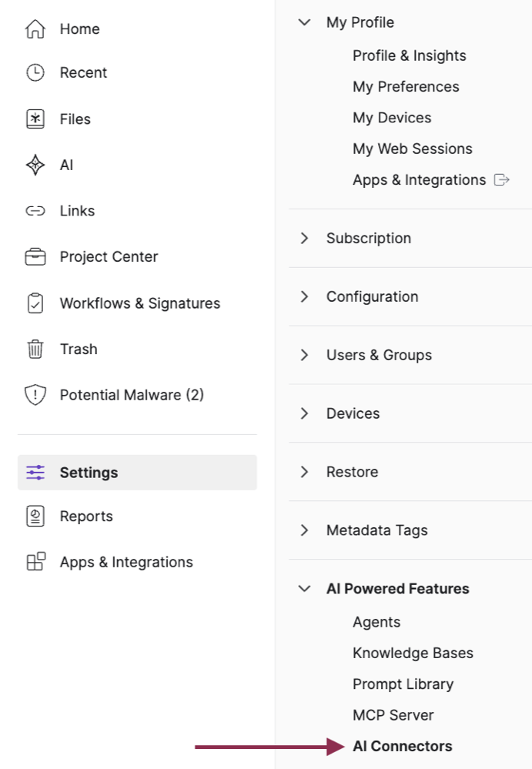Collapse the My Profile section chevron
The width and height of the screenshot is (532, 769).
point(304,22)
